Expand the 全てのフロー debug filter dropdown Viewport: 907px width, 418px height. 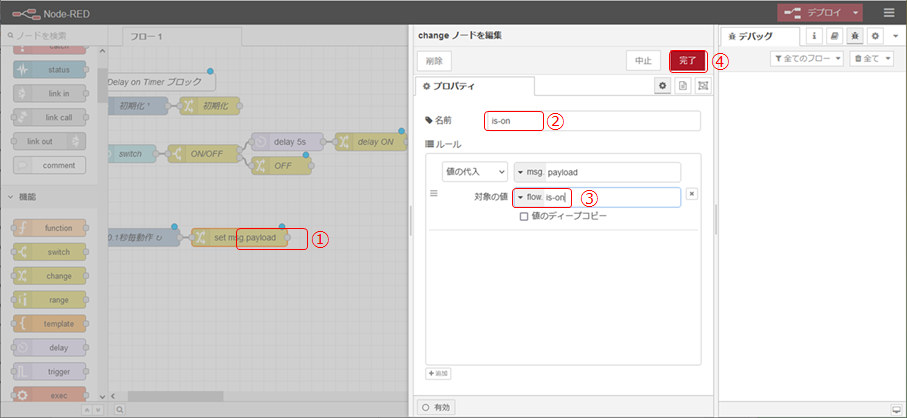point(806,60)
